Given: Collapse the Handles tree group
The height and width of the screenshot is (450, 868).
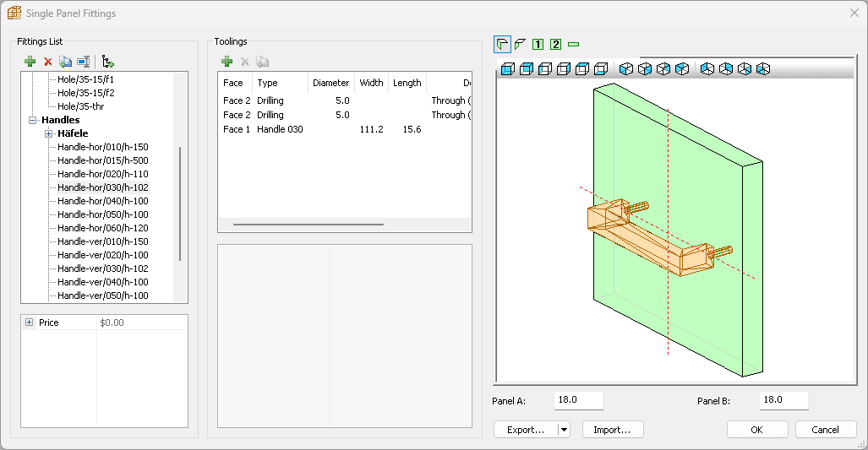Looking at the screenshot, I should tap(33, 120).
